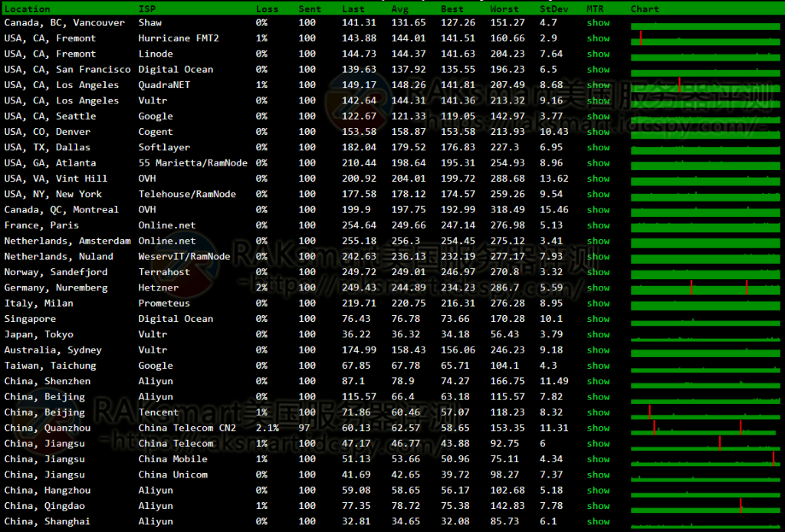
Task: Select the Chart column header
Action: (645, 9)
